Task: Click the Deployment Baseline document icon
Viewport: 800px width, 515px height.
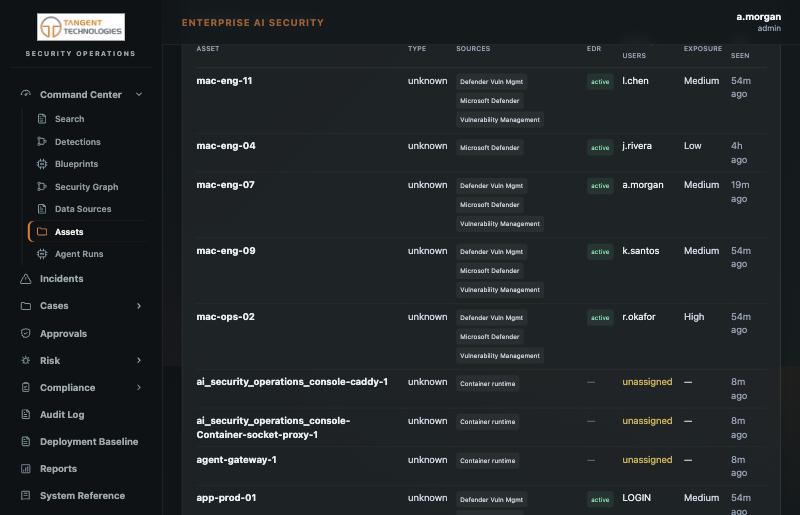Action: 26,442
